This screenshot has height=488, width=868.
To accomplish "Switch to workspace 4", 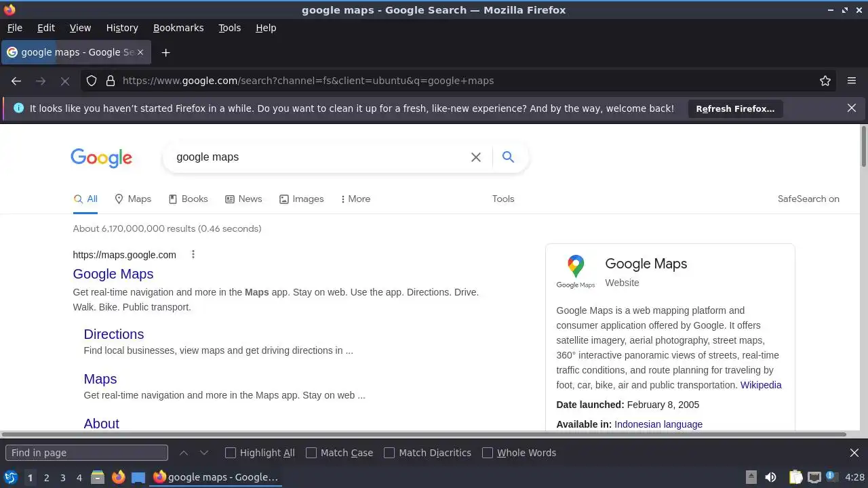I will click(x=79, y=477).
